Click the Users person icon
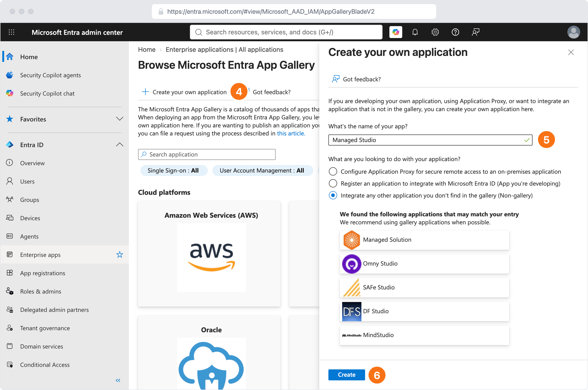Image resolution: width=588 pixels, height=390 pixels. coord(9,181)
